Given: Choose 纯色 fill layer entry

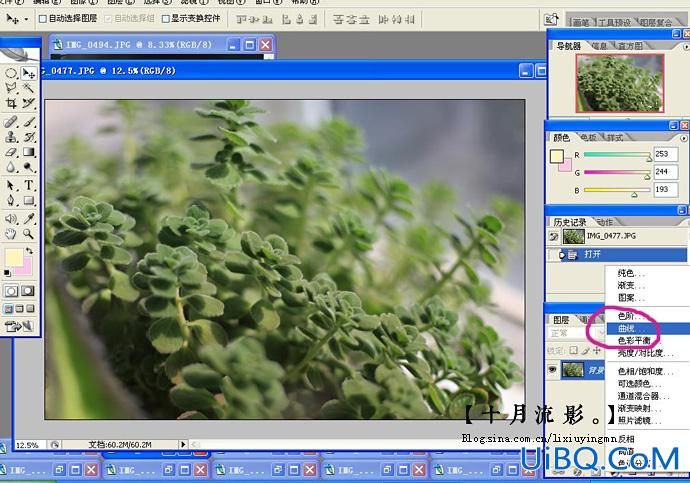Looking at the screenshot, I should 648,273.
